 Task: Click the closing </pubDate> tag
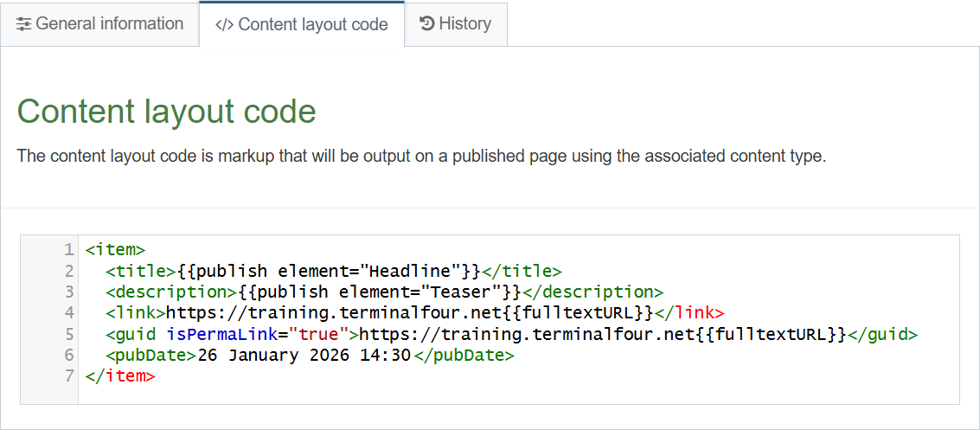[464, 356]
